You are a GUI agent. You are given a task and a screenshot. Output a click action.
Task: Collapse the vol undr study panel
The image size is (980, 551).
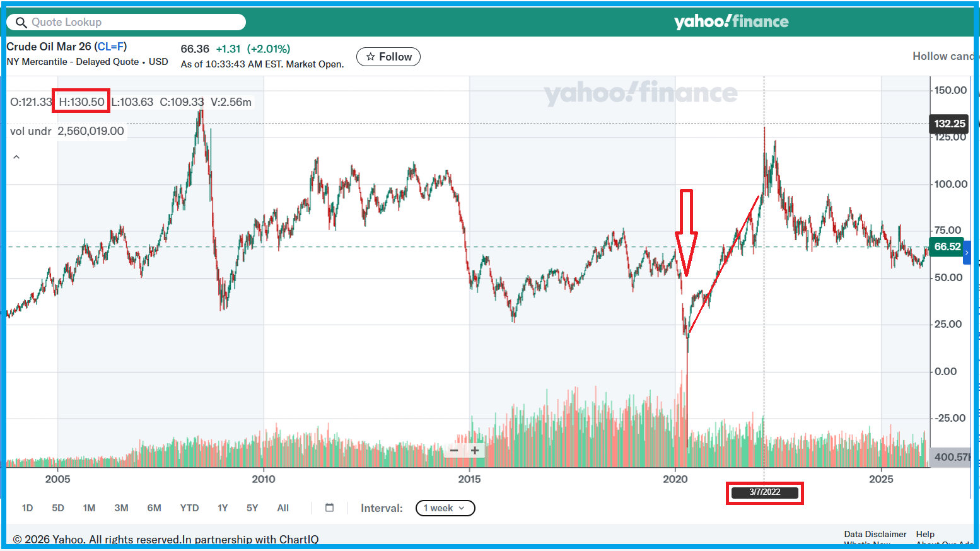(x=16, y=157)
